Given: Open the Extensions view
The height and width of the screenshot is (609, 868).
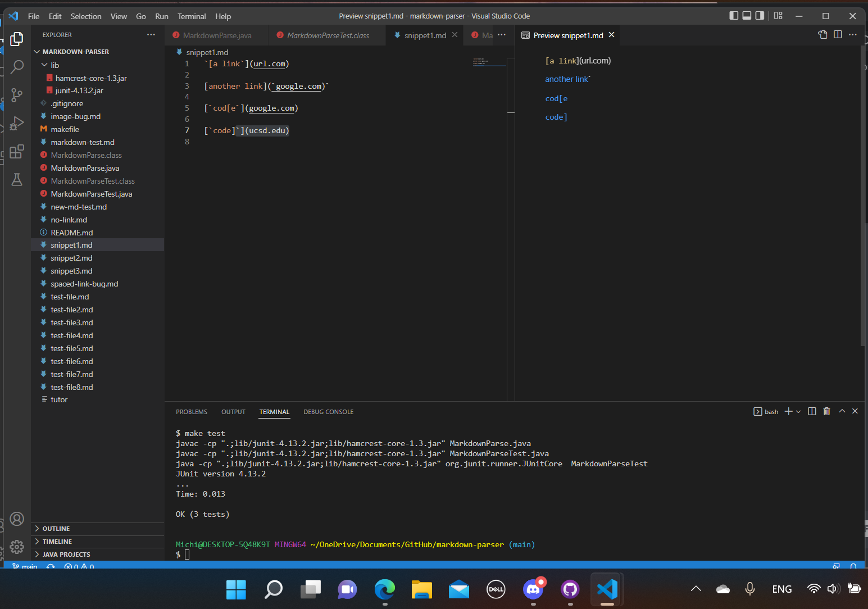Looking at the screenshot, I should 17,152.
